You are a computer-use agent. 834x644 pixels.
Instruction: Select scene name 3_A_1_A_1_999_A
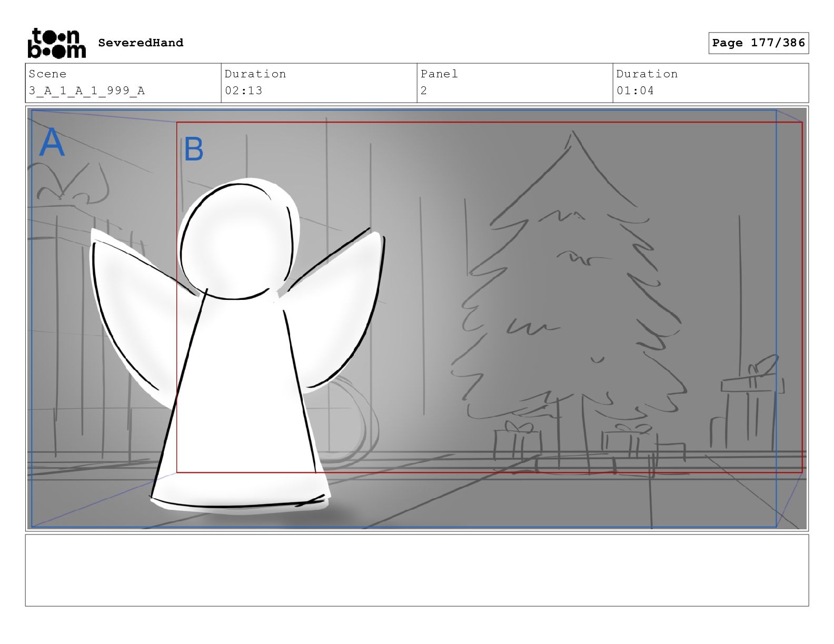pos(87,90)
